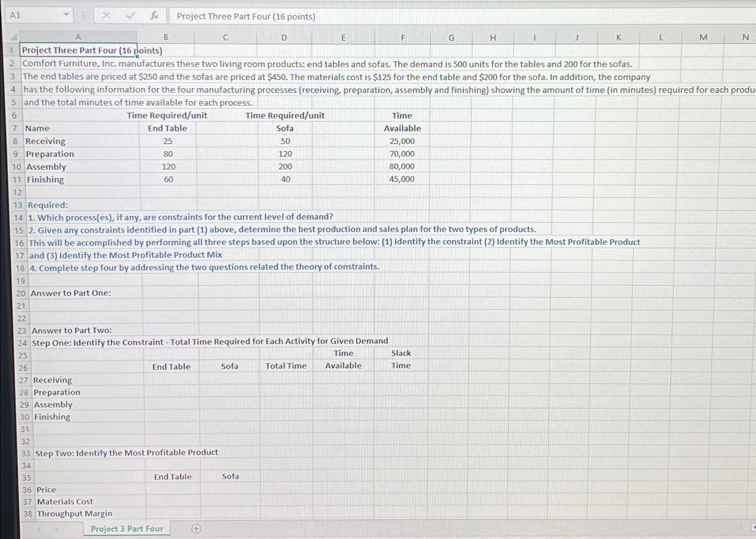The height and width of the screenshot is (539, 756).
Task: Select the 'Preparation' label in row 9
Action: coord(50,154)
